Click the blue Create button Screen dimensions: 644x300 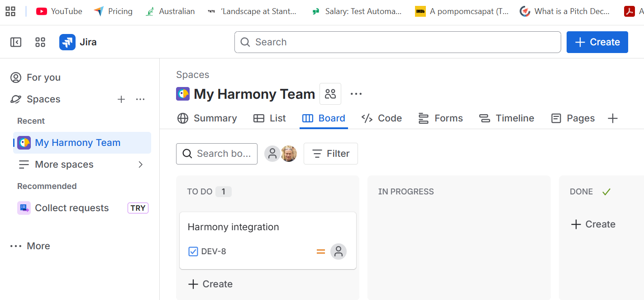pos(597,42)
